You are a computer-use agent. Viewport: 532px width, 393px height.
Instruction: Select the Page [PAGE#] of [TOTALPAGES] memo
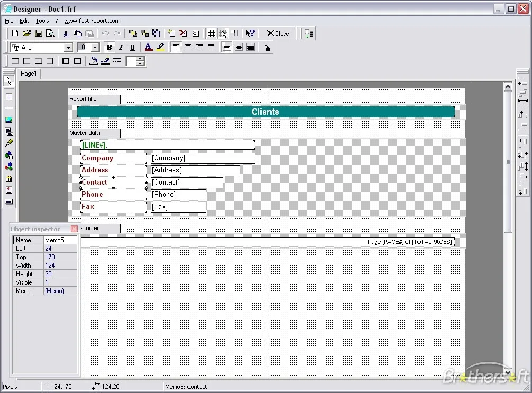(x=267, y=242)
